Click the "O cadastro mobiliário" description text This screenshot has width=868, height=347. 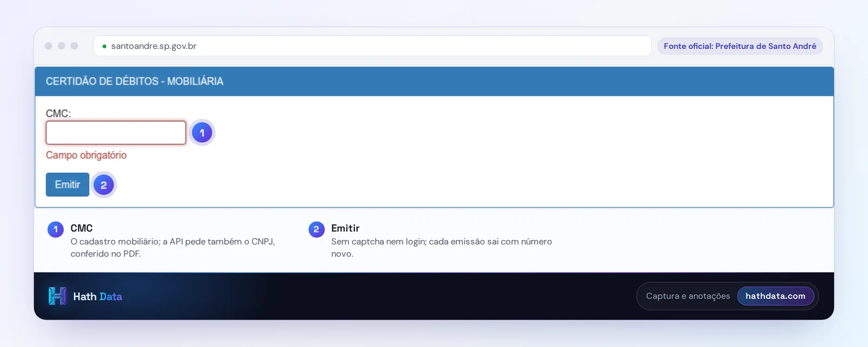point(173,248)
